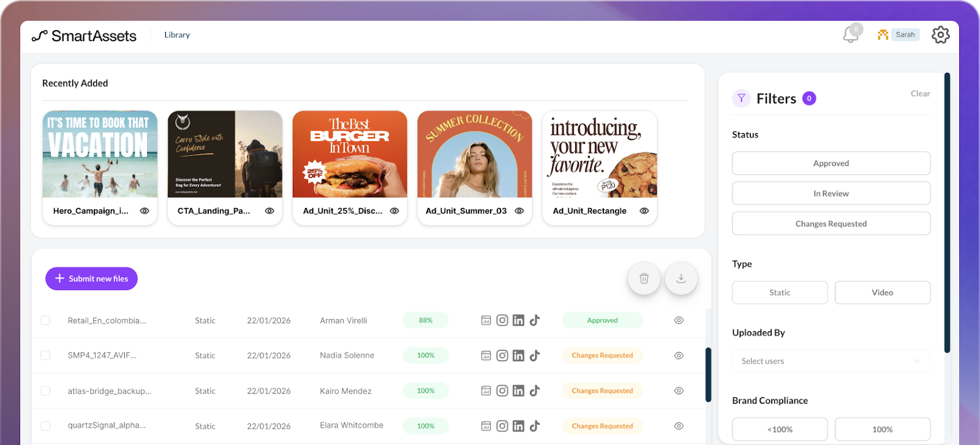Check the SMP4_1247_AVIF row checkbox
Image resolution: width=980 pixels, height=445 pixels.
(45, 355)
